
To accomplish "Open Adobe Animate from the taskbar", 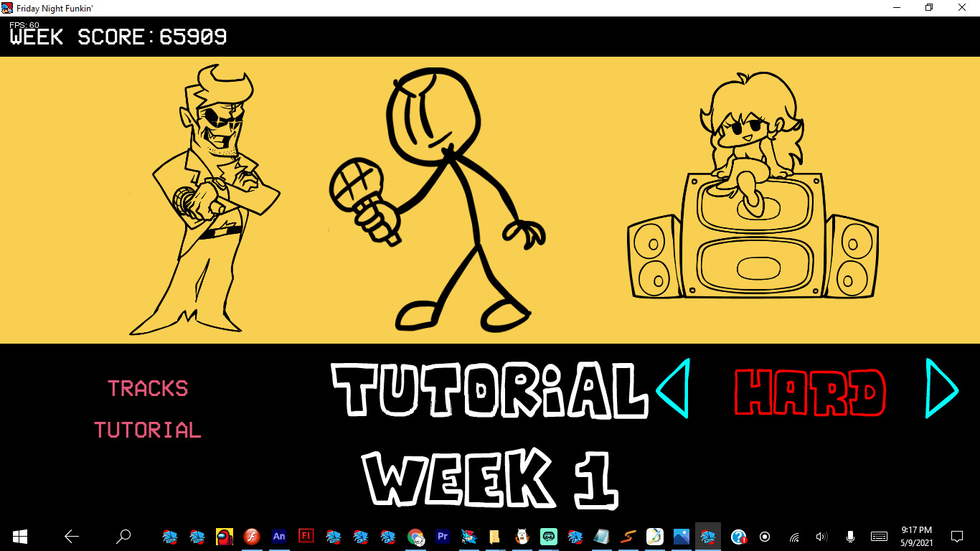I will 279,537.
